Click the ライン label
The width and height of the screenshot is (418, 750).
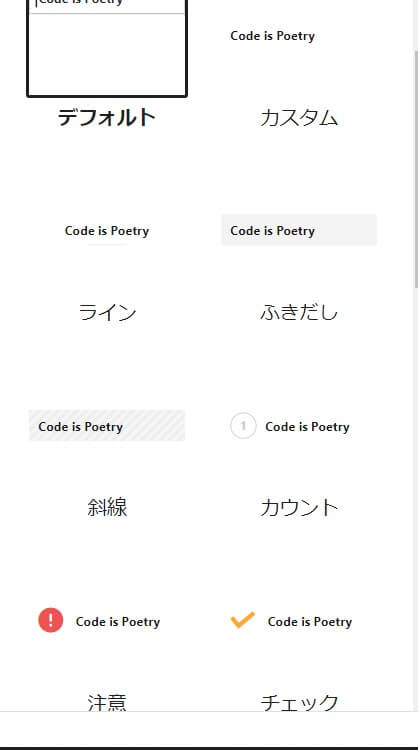tap(107, 313)
